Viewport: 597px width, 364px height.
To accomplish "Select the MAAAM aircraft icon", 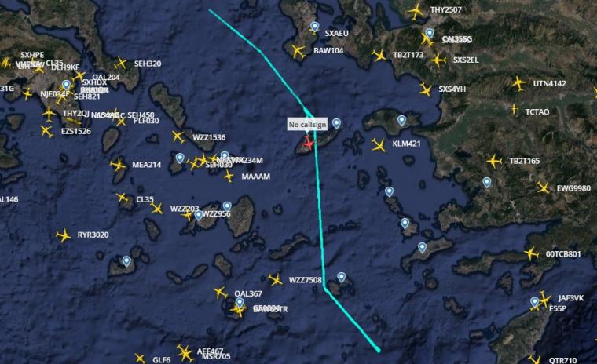I will click(229, 176).
